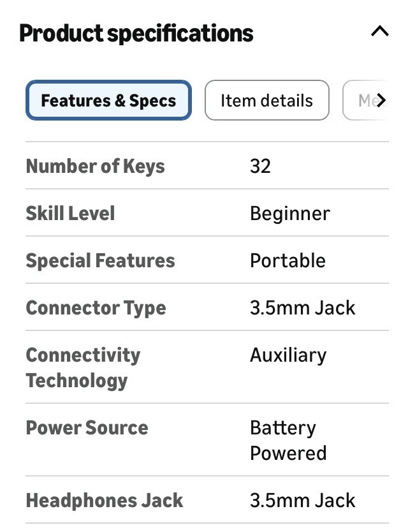Click the Portable value
408x532 pixels.
(288, 260)
